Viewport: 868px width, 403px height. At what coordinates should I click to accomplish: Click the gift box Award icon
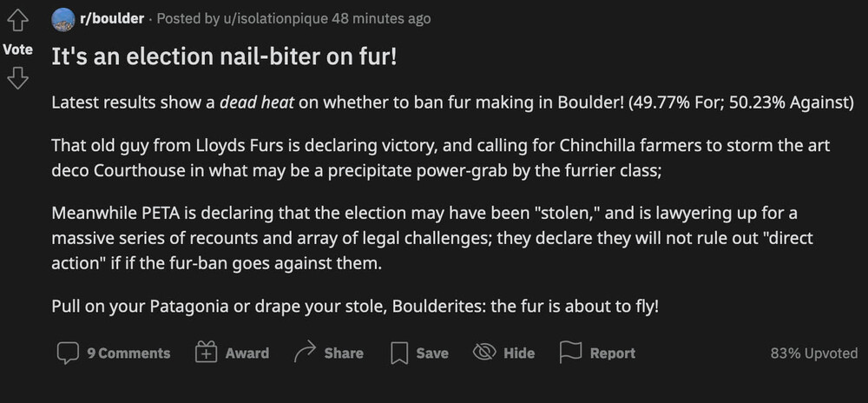(x=206, y=353)
